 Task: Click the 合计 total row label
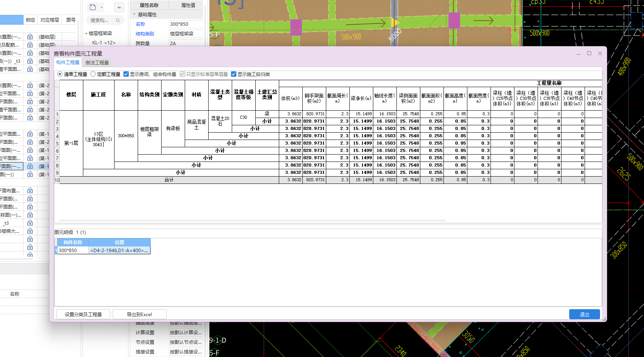pyautogui.click(x=169, y=180)
